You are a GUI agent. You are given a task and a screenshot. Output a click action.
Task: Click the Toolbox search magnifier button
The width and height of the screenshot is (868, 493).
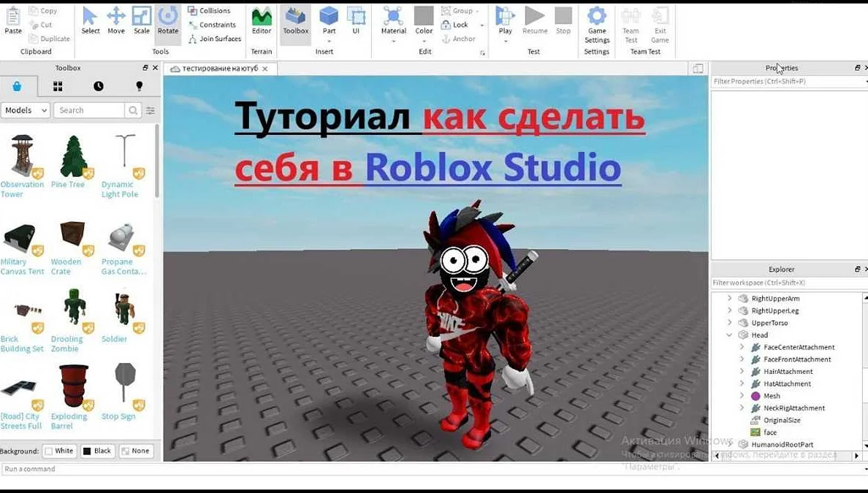pos(133,110)
